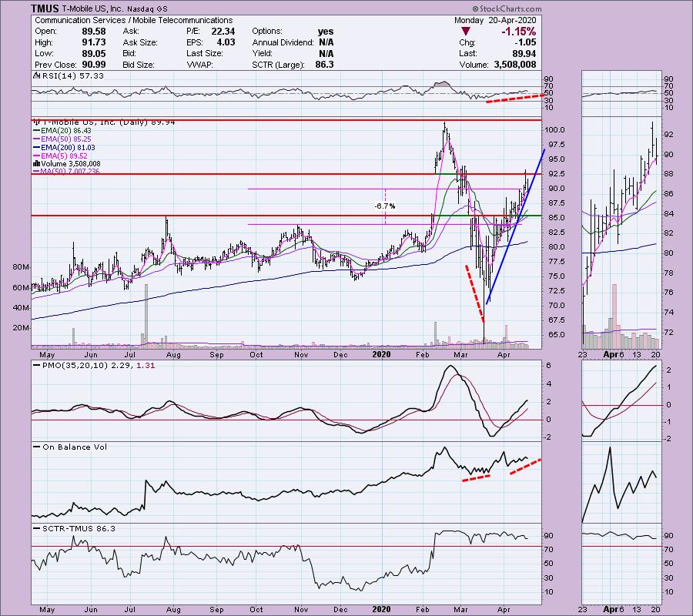Screen dimensions: 693x616
Task: Click the Low price value 89.05
Action: point(94,53)
